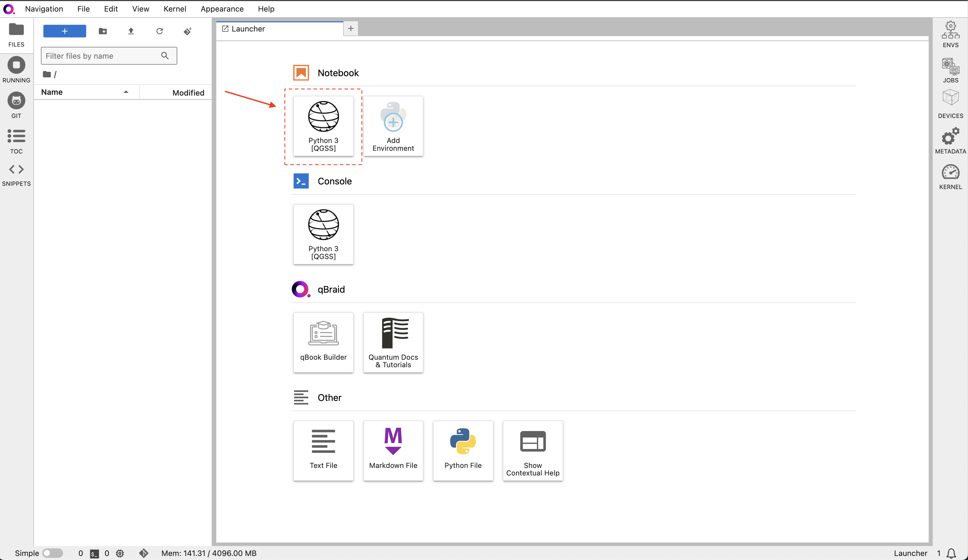The image size is (968, 560).
Task: Open the Navigation menu
Action: pos(44,9)
